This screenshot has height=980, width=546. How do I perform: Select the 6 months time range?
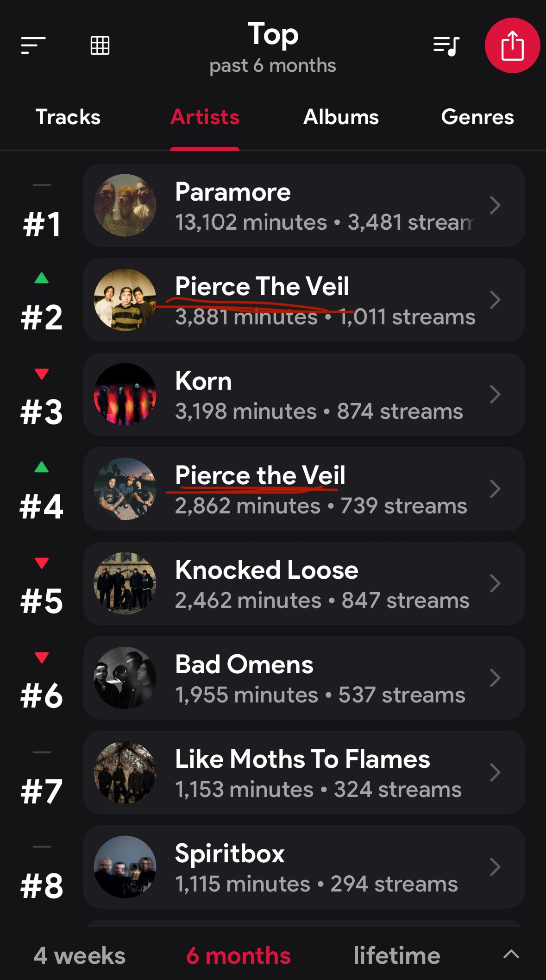238,955
